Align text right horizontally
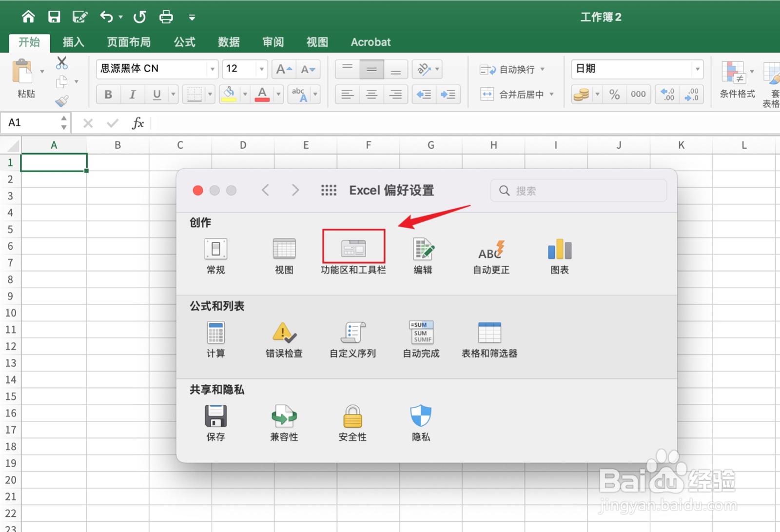Screen dimensions: 780x532 (396, 95)
